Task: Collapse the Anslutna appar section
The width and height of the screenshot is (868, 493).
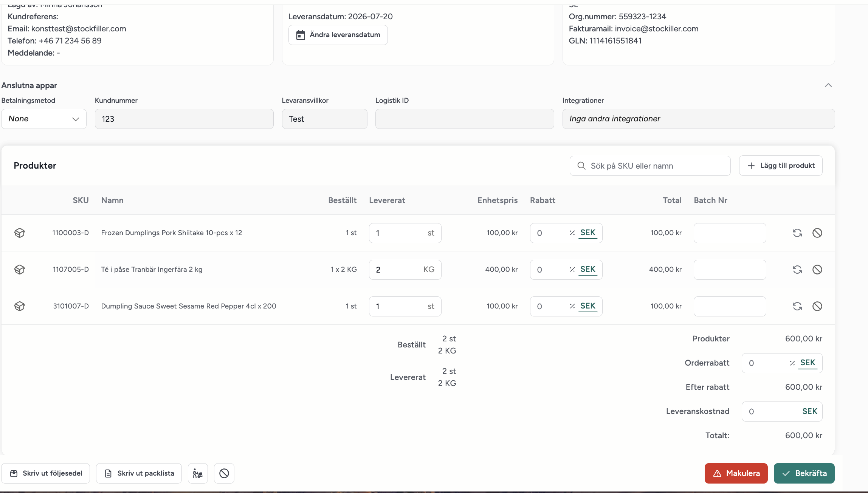Action: (828, 85)
